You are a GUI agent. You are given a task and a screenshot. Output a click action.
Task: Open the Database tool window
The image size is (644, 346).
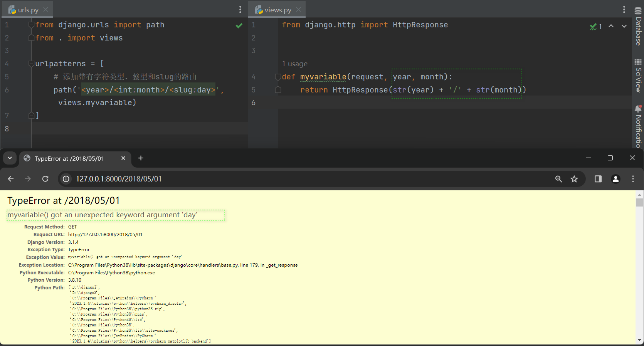pos(638,26)
